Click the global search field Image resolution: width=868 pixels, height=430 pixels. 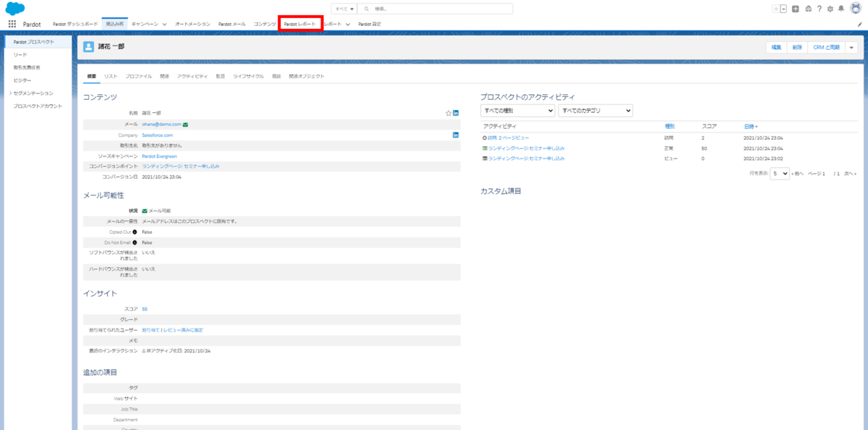[435, 9]
